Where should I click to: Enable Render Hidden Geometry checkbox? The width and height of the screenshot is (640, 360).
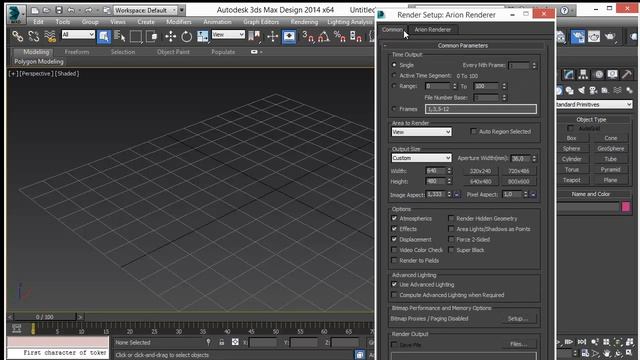(451, 218)
